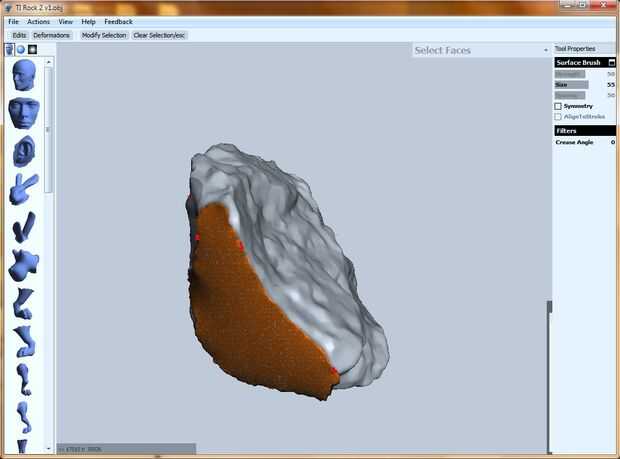Open the Edits dropdown in toolbar
Image resolution: width=620 pixels, height=459 pixels.
click(x=19, y=36)
